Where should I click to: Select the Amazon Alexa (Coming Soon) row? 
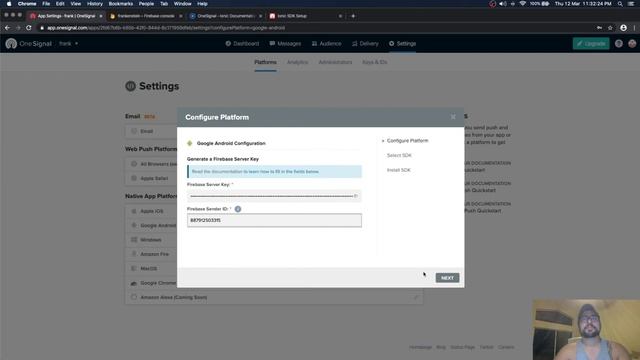point(274,298)
